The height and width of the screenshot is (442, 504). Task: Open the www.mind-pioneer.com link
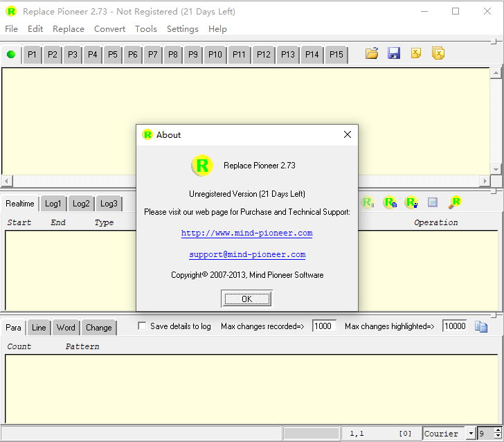pyautogui.click(x=247, y=233)
